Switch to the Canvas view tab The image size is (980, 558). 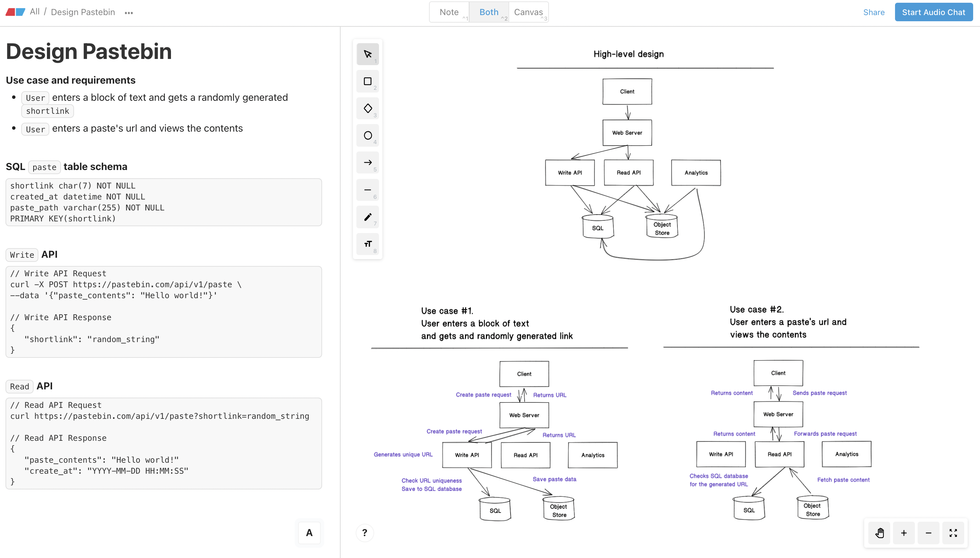528,12
